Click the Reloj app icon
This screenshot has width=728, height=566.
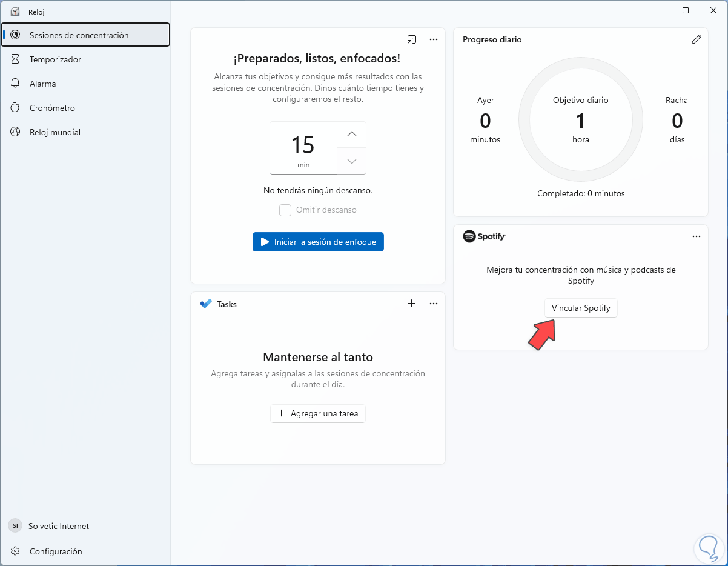tap(15, 12)
